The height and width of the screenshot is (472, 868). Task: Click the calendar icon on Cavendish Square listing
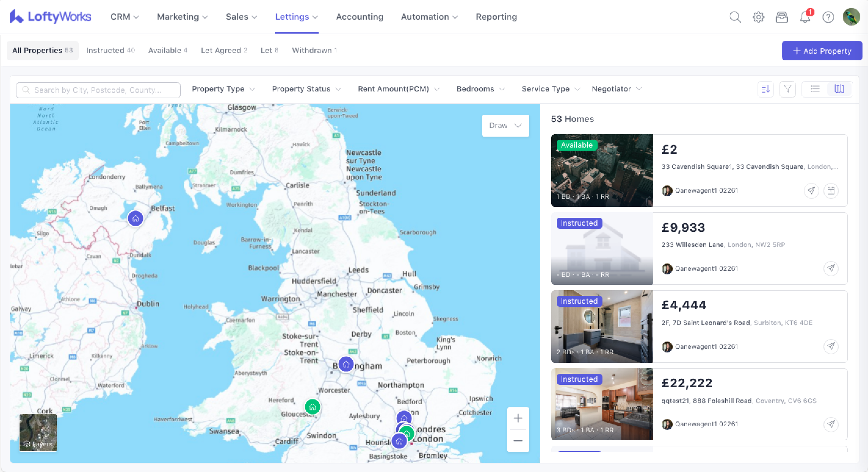pyautogui.click(x=831, y=191)
